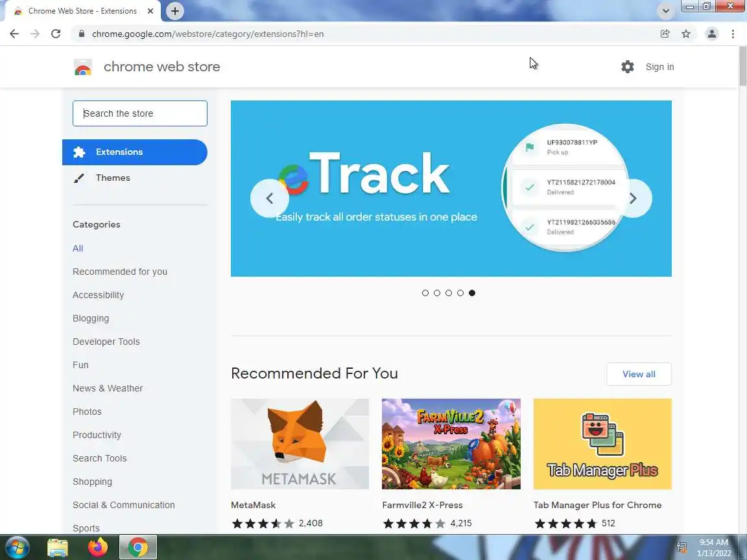Open Windows Explorer from taskbar
This screenshot has width=747, height=560.
(58, 548)
